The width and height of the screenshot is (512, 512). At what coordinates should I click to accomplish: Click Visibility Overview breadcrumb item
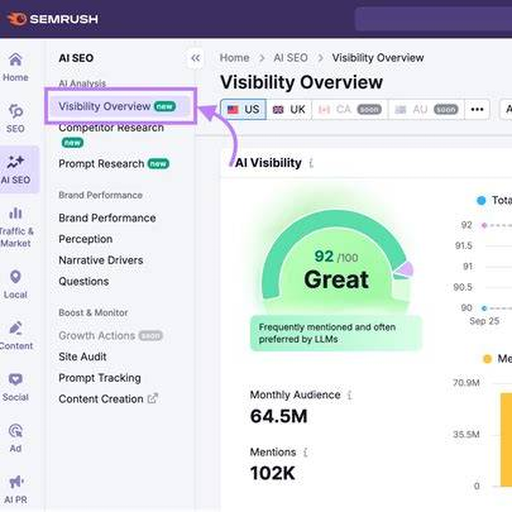378,58
